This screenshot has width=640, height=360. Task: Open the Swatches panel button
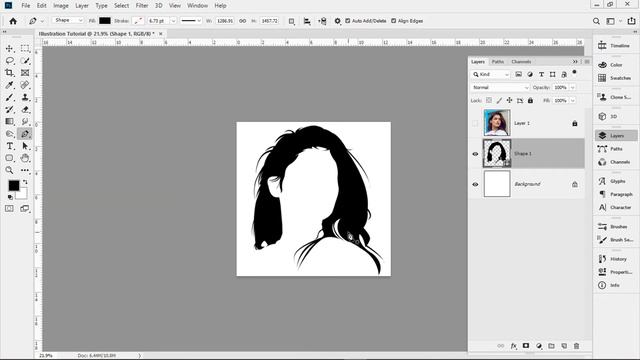click(x=615, y=78)
